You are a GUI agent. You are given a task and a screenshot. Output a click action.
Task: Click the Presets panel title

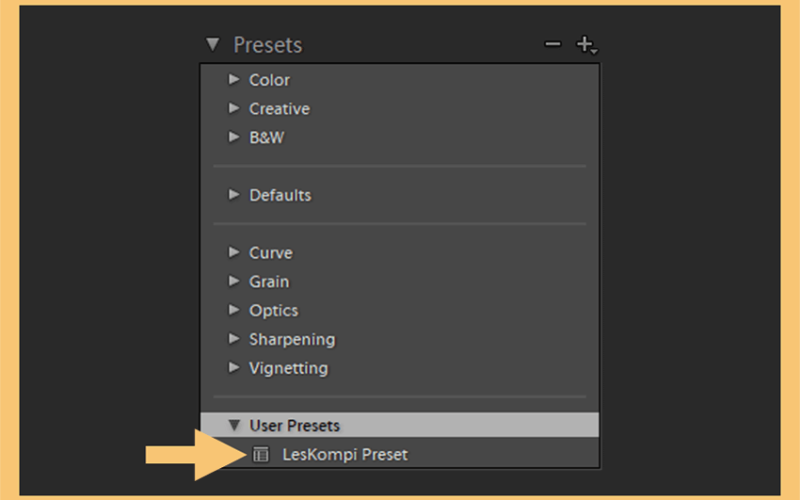(x=268, y=45)
